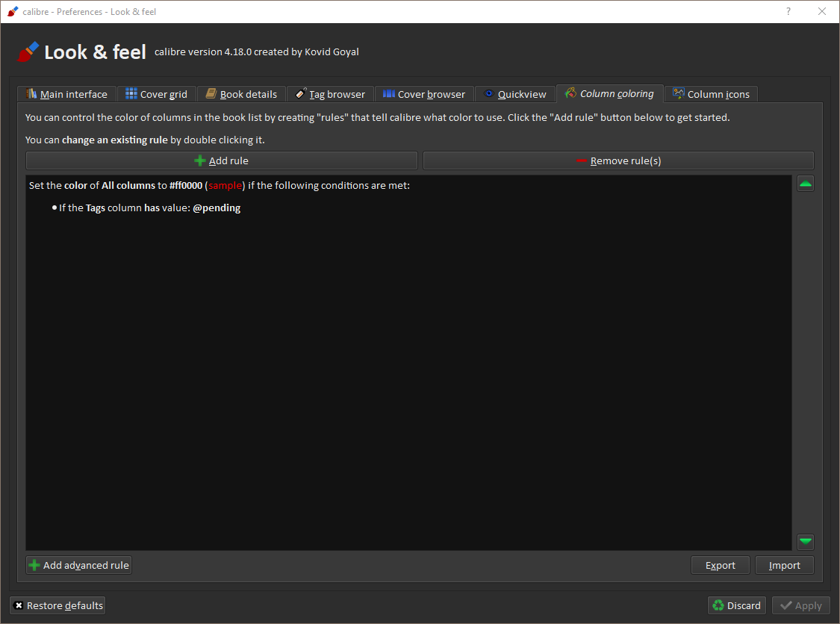This screenshot has width=840, height=624.
Task: Click the Remove rule(s) button
Action: click(x=618, y=160)
